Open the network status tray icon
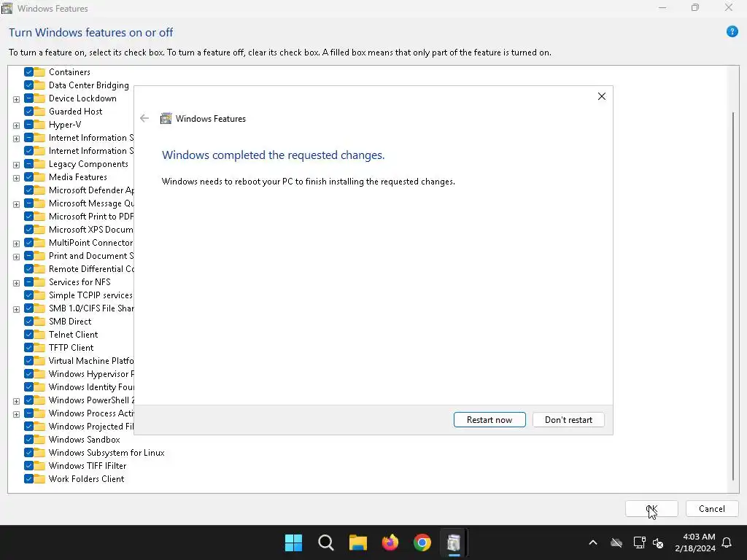Screen dimensions: 747x560 click(x=639, y=542)
